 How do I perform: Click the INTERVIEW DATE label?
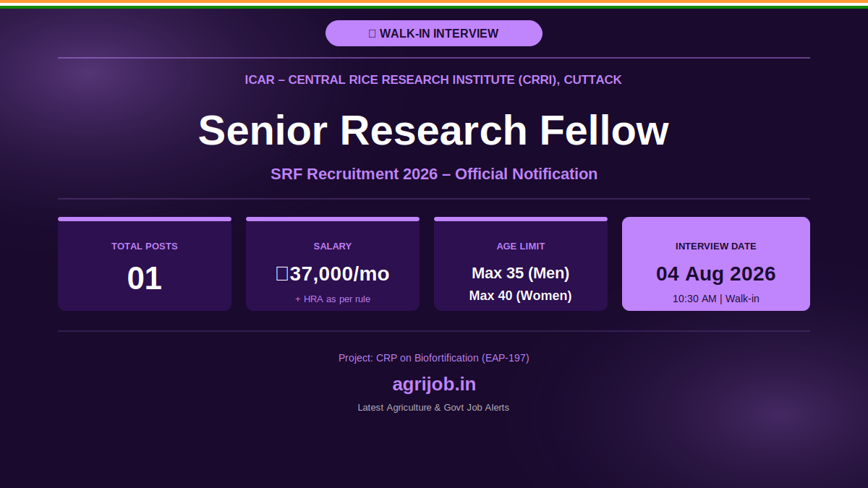[x=716, y=247]
